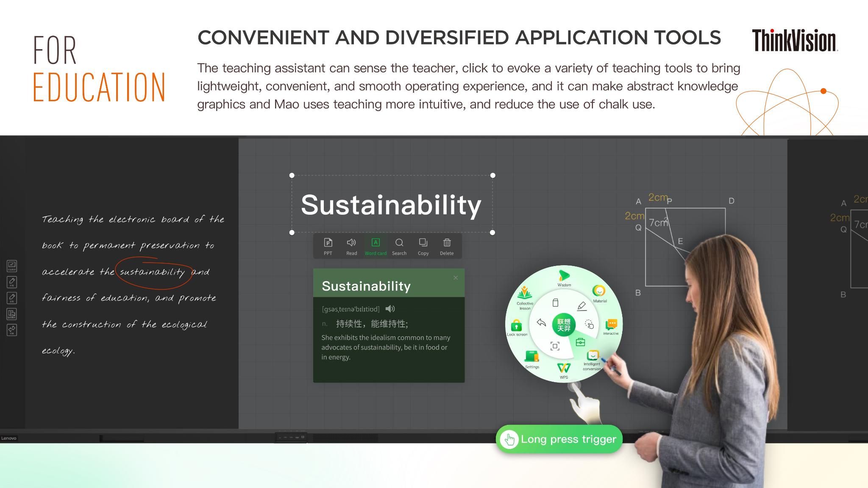Image resolution: width=868 pixels, height=488 pixels.
Task: Select the screenshot capture frame icon
Action: (555, 346)
